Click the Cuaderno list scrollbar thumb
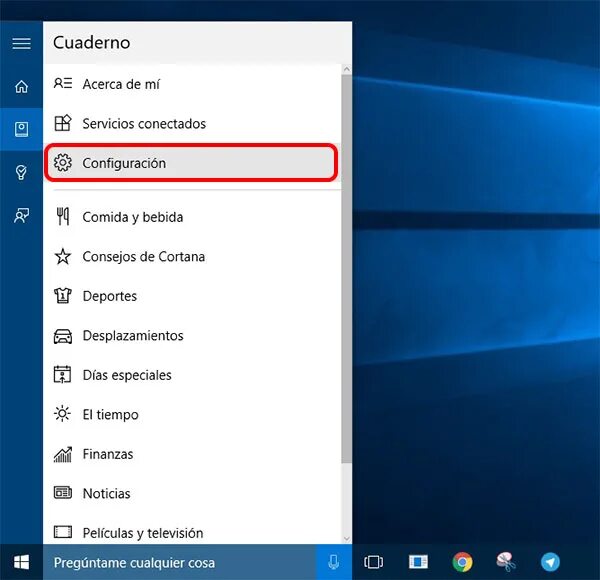The width and height of the screenshot is (600, 580). click(347, 269)
